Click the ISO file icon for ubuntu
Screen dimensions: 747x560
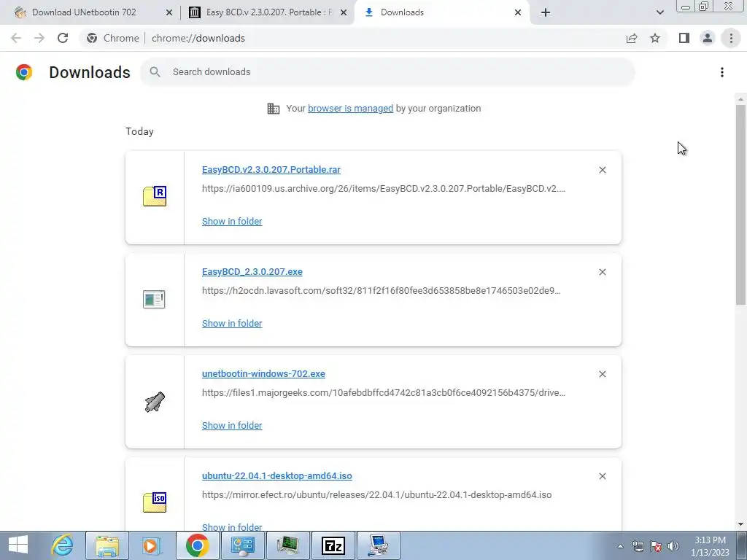[155, 502]
